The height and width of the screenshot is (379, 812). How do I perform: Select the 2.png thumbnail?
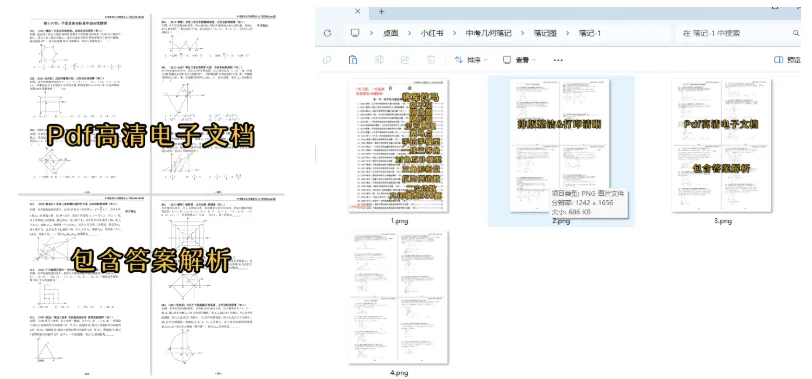560,145
